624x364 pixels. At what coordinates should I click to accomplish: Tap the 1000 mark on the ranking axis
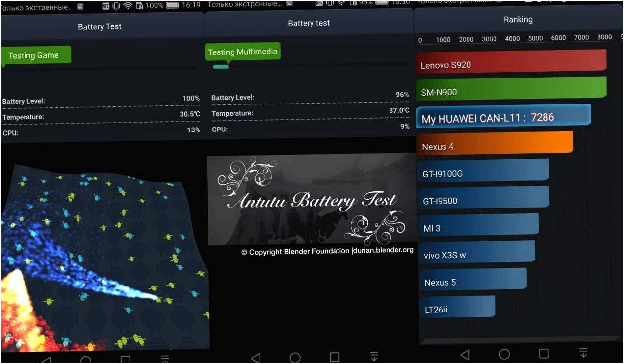(443, 40)
